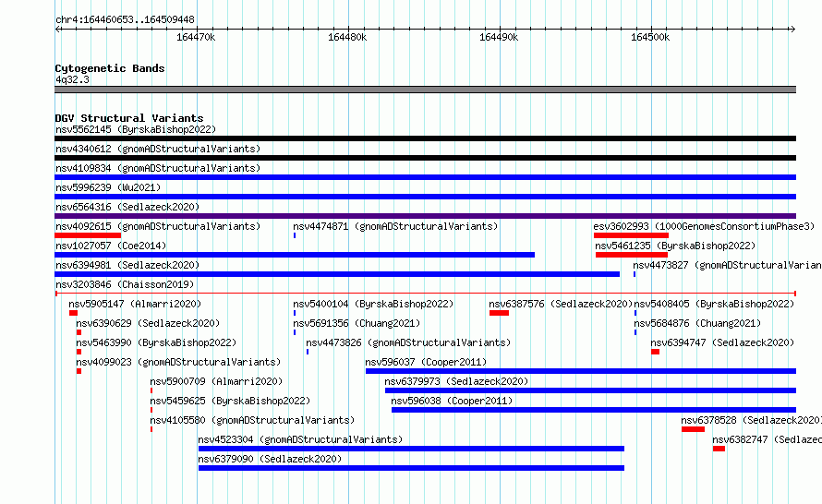
Task: Select the nsv4109834 gnomAD variant label
Action: [x=158, y=168]
